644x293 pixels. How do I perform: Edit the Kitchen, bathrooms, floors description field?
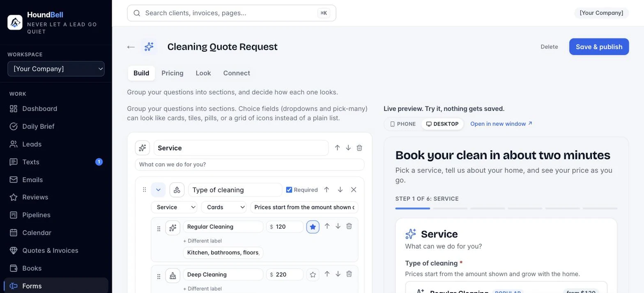click(223, 253)
